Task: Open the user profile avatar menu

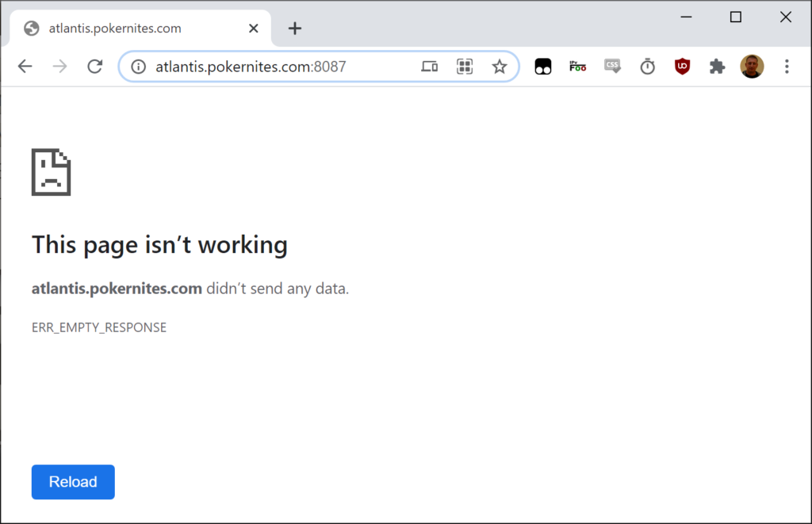Action: pyautogui.click(x=752, y=67)
